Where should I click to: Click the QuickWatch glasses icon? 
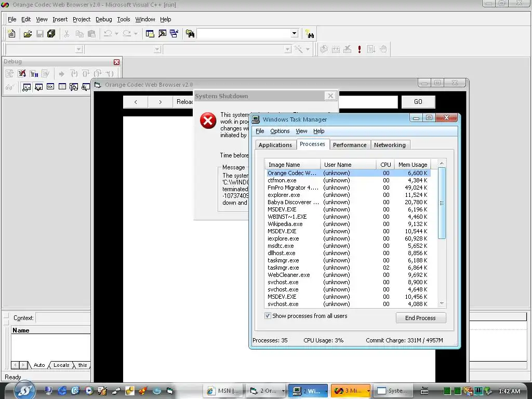pos(9,87)
